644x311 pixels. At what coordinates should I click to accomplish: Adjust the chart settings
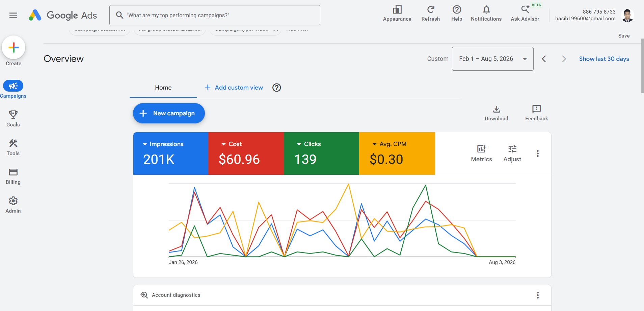coord(512,153)
